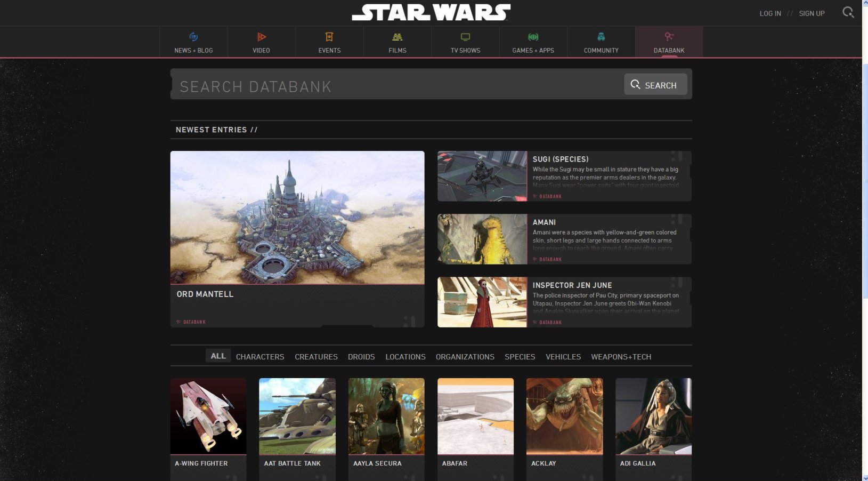Image resolution: width=868 pixels, height=481 pixels.
Task: Open the Acklay card image
Action: click(x=564, y=416)
